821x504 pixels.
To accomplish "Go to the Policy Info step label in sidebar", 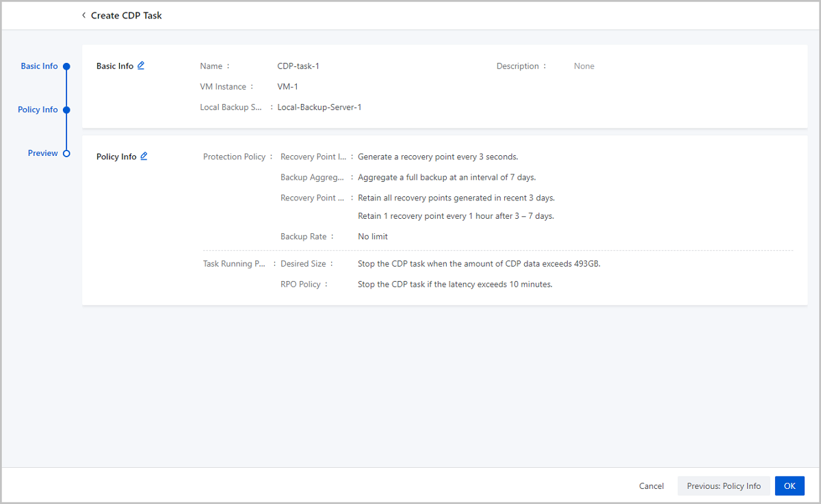I will pyautogui.click(x=38, y=109).
